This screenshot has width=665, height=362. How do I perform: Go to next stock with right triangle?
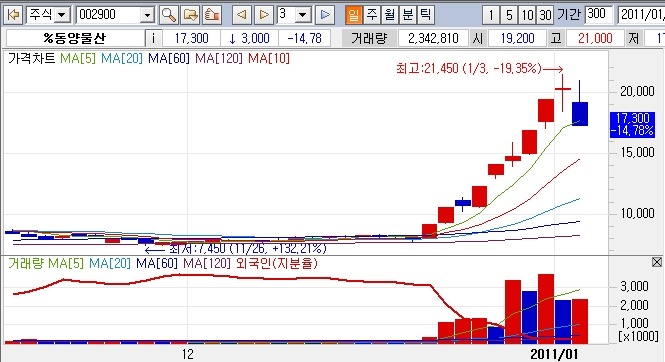(264, 15)
